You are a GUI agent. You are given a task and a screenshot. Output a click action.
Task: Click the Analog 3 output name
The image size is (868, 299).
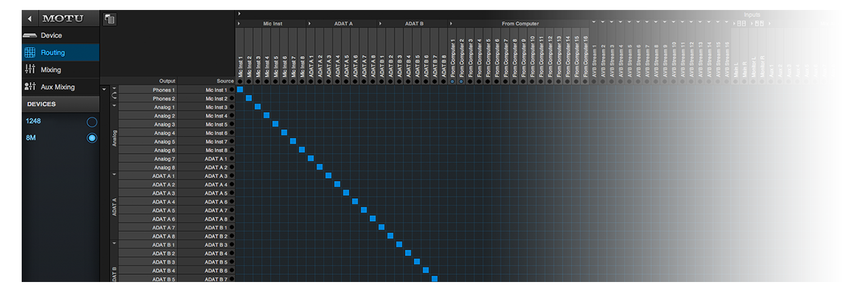click(164, 125)
